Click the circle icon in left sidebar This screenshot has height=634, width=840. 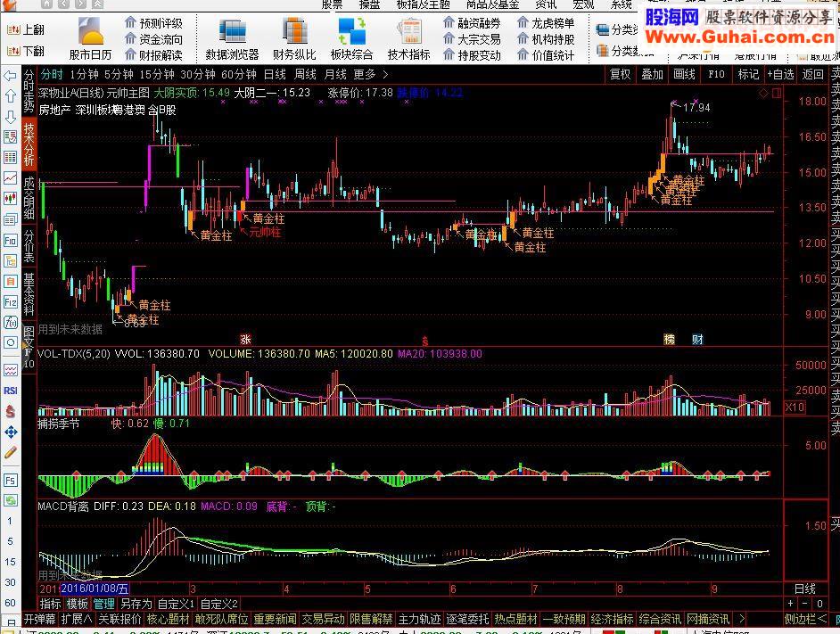[10, 342]
